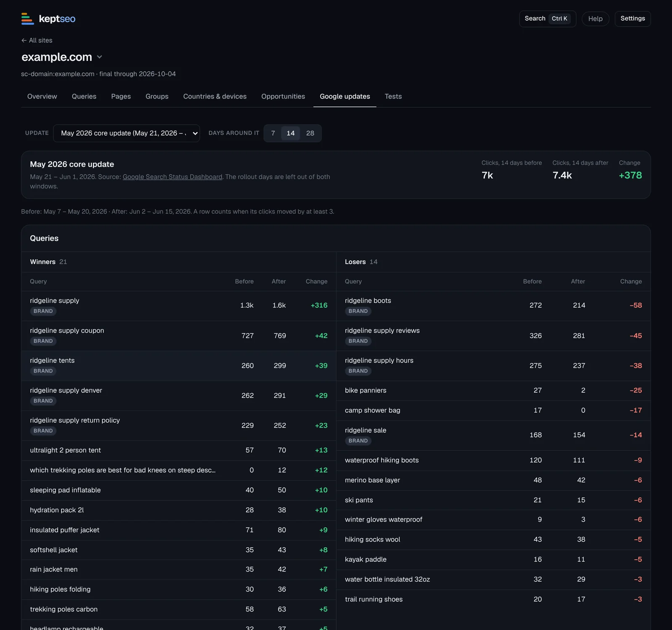Switch to the Groups tab
672x630 pixels.
pyautogui.click(x=157, y=96)
